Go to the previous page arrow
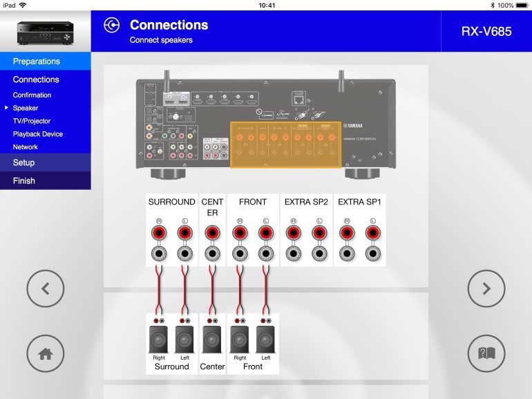 coord(46,289)
